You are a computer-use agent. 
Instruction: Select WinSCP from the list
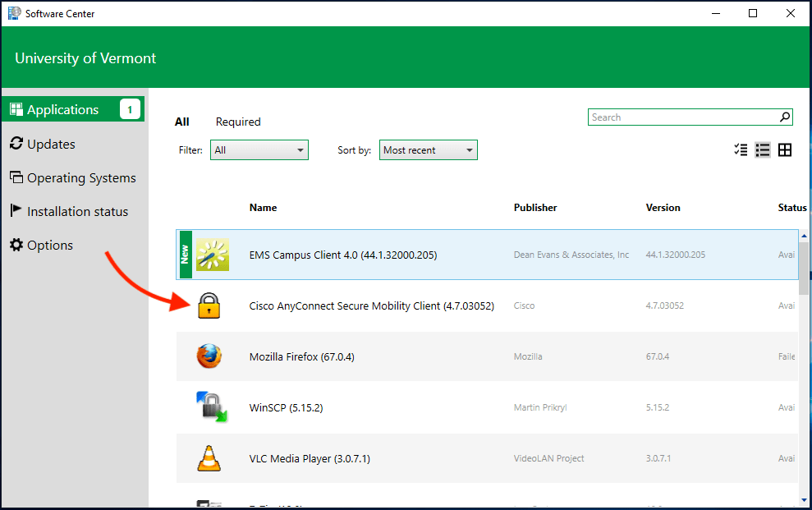click(x=286, y=407)
